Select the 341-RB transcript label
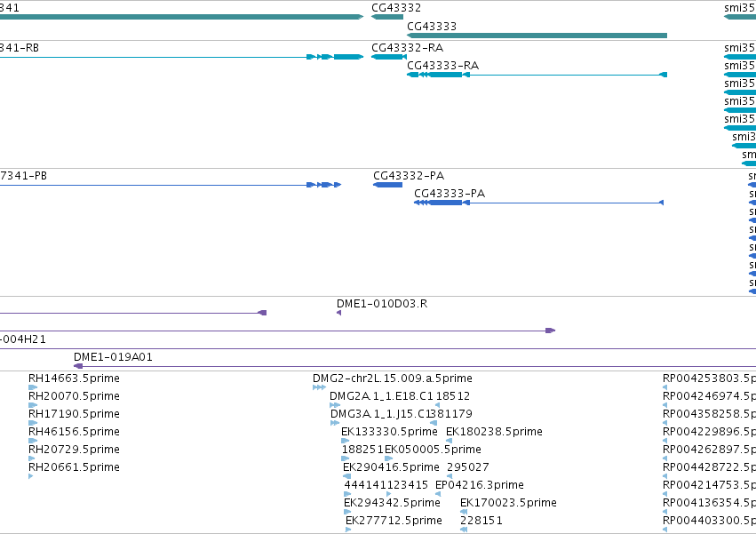Screen dimensions: 756x534 tap(20, 48)
